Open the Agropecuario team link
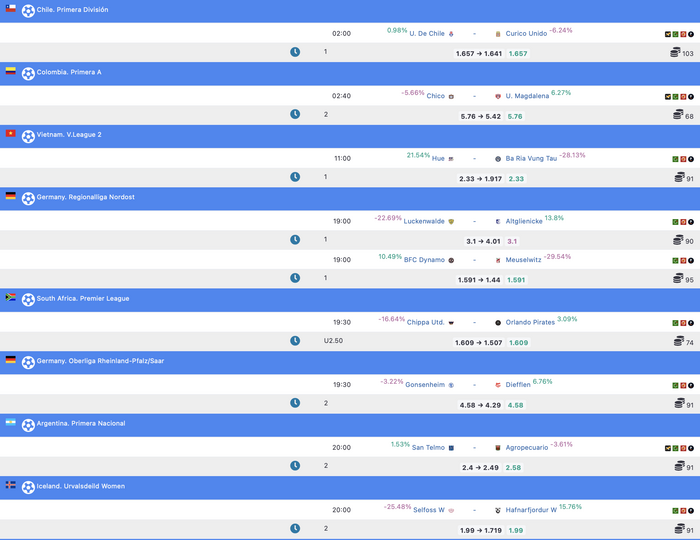Image resolution: width=700 pixels, height=540 pixels. point(526,448)
